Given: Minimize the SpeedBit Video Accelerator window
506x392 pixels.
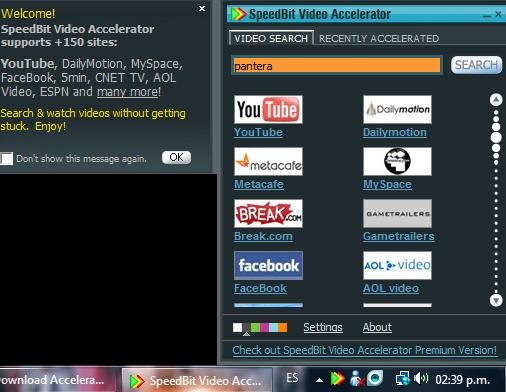Looking at the screenshot, I should point(487,15).
